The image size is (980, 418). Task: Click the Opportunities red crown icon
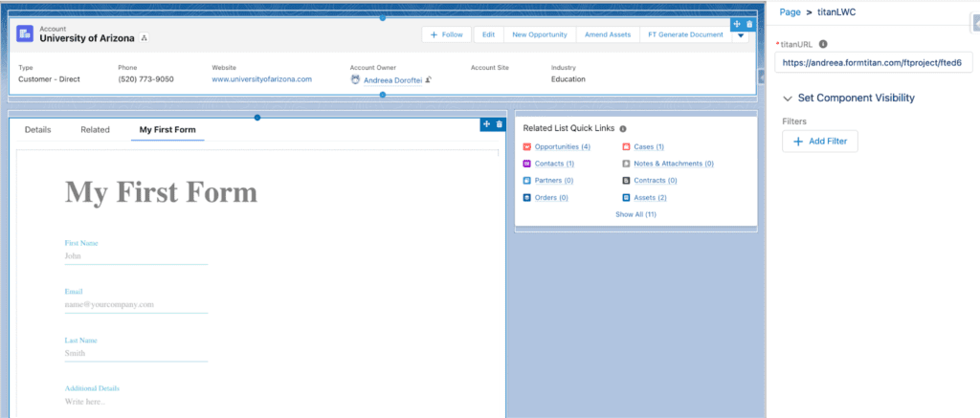[527, 147]
